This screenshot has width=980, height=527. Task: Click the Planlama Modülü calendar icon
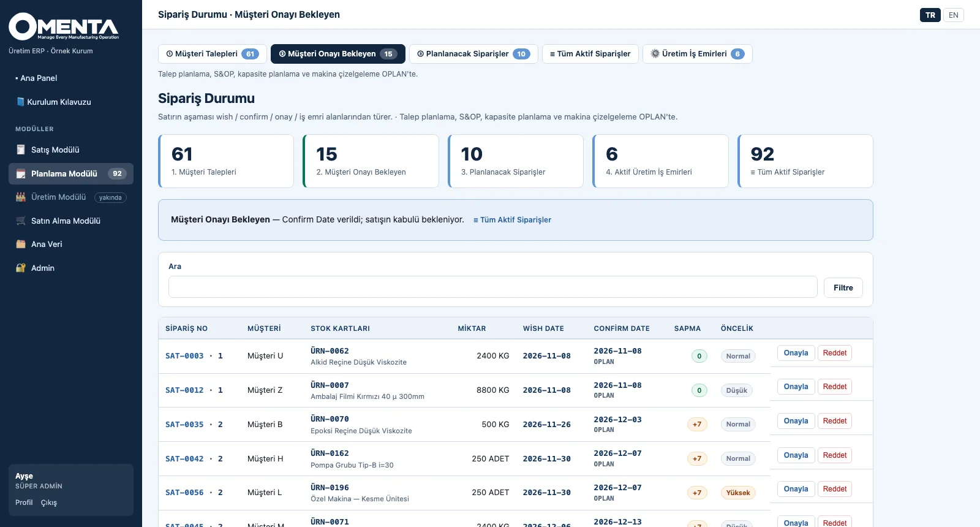pos(21,173)
